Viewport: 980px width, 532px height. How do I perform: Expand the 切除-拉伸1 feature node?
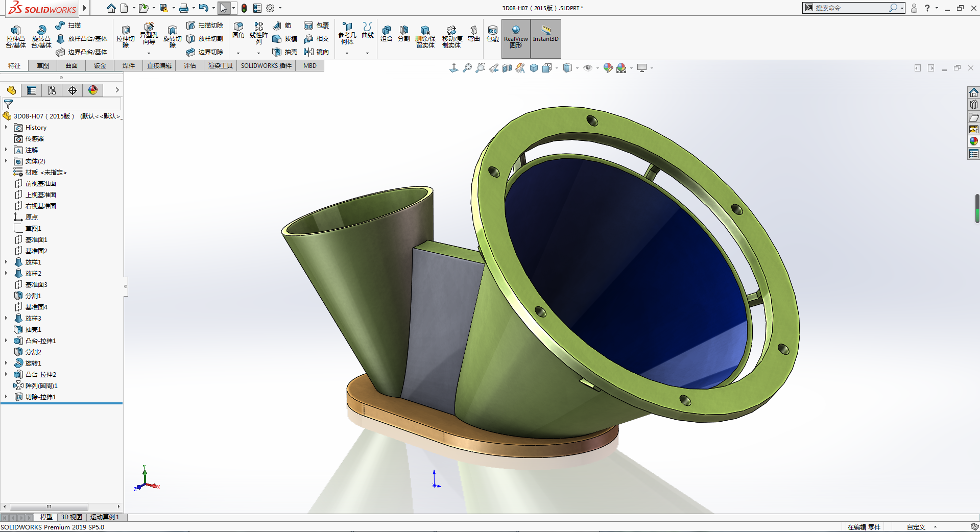6,397
